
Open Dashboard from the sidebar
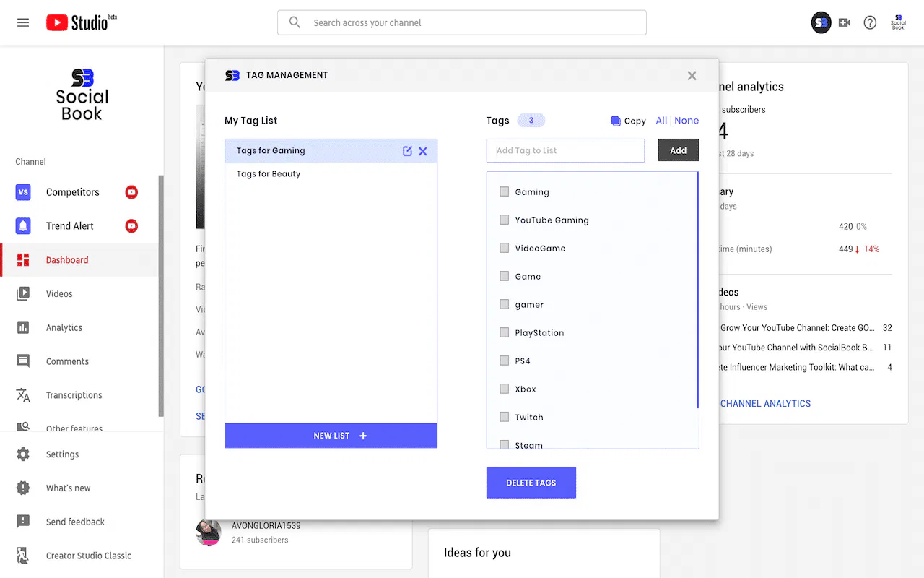coord(67,259)
